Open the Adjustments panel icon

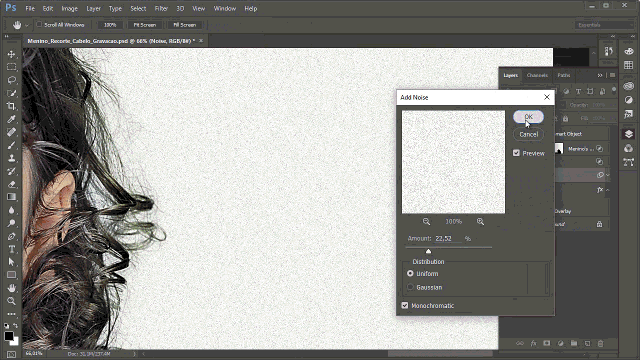coord(629,100)
